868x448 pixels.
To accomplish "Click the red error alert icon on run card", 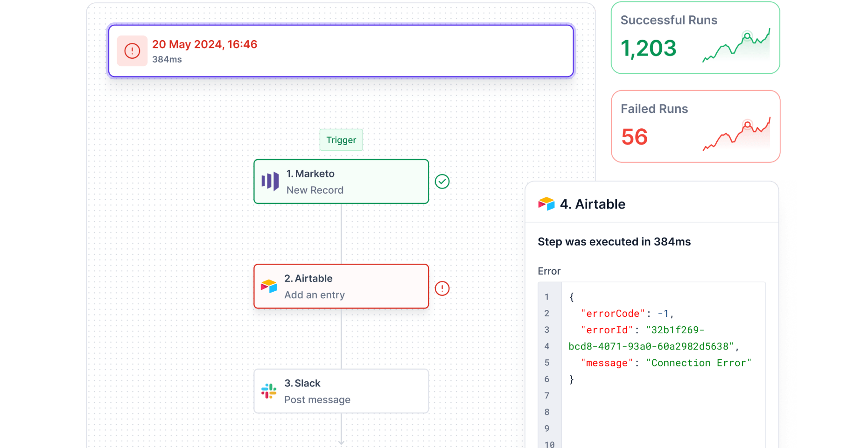I will [132, 51].
